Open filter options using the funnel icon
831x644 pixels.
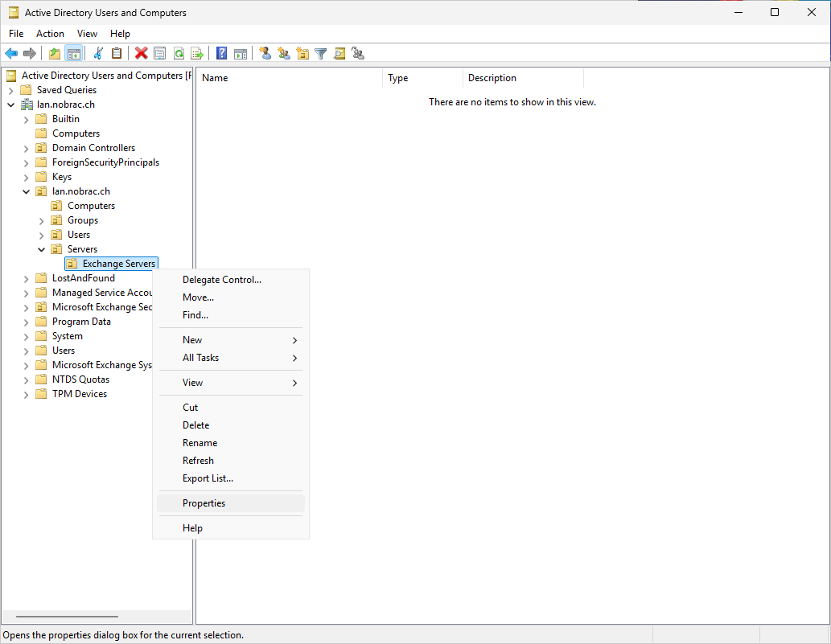pyautogui.click(x=321, y=54)
